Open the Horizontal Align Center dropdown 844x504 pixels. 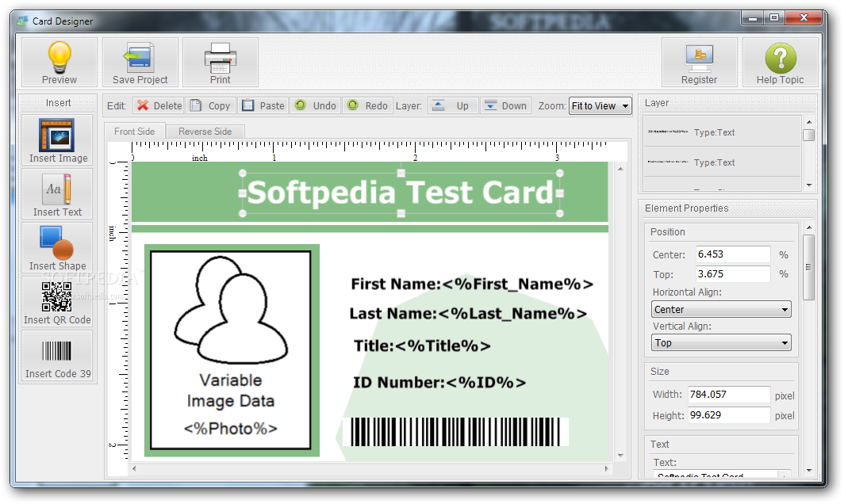pos(721,309)
